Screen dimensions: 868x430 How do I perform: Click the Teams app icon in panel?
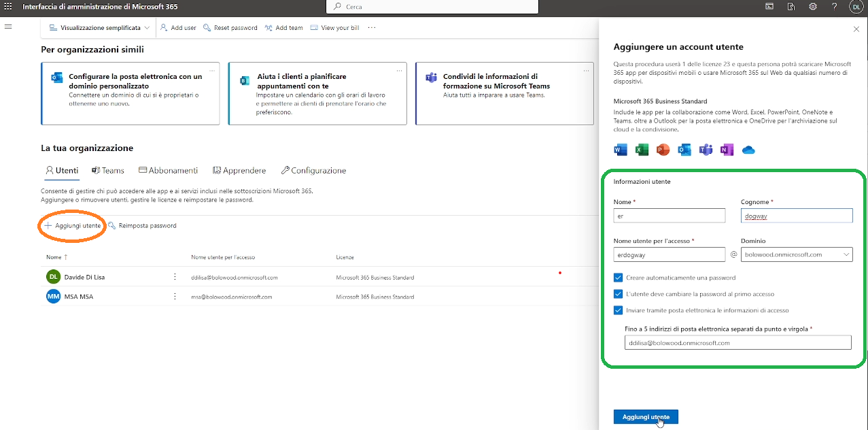706,150
